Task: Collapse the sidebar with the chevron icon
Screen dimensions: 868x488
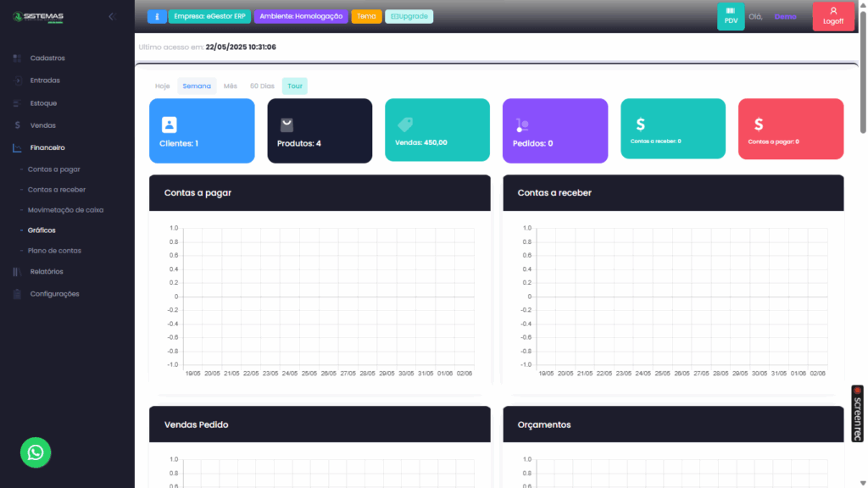Action: [112, 17]
